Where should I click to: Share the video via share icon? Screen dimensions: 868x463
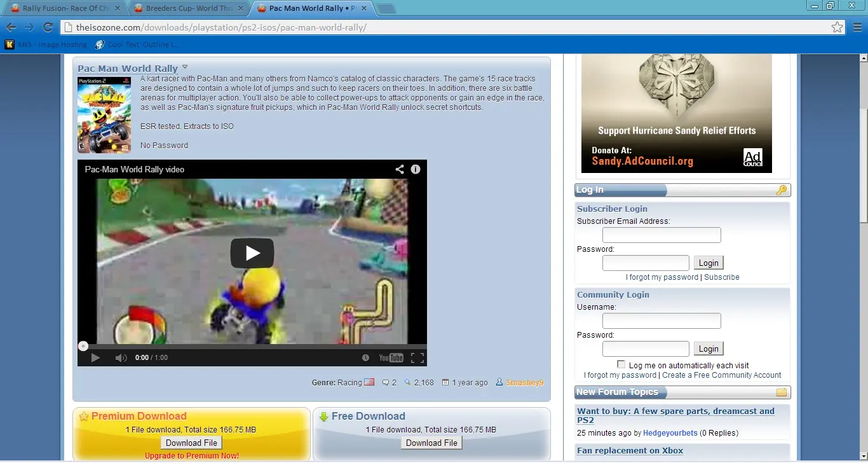(x=400, y=169)
